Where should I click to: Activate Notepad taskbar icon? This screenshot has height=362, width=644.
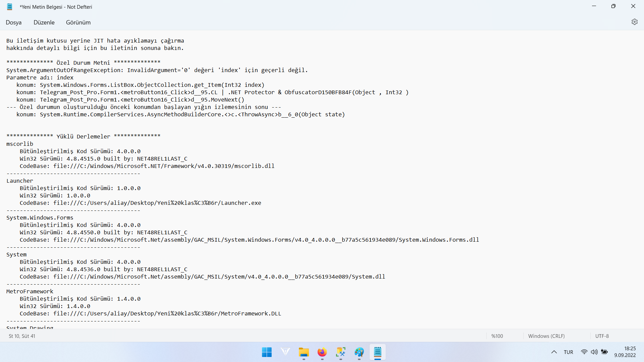click(x=378, y=352)
